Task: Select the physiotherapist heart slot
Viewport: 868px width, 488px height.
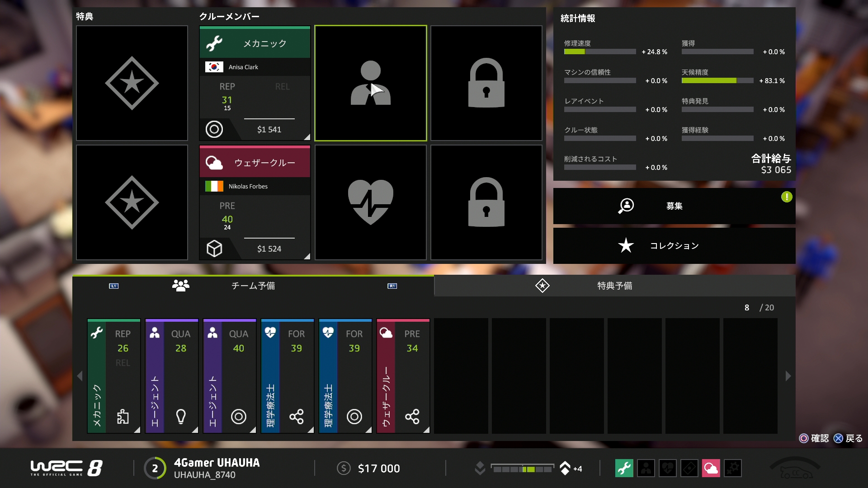Action: coord(370,202)
